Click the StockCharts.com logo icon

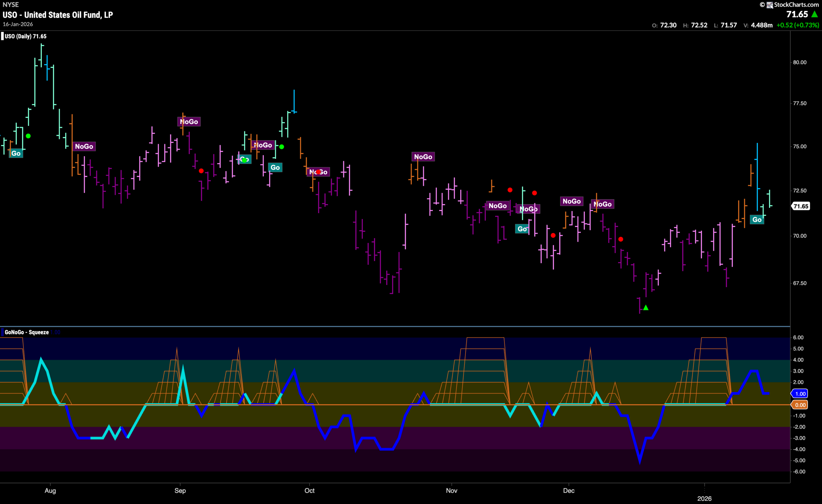click(770, 5)
